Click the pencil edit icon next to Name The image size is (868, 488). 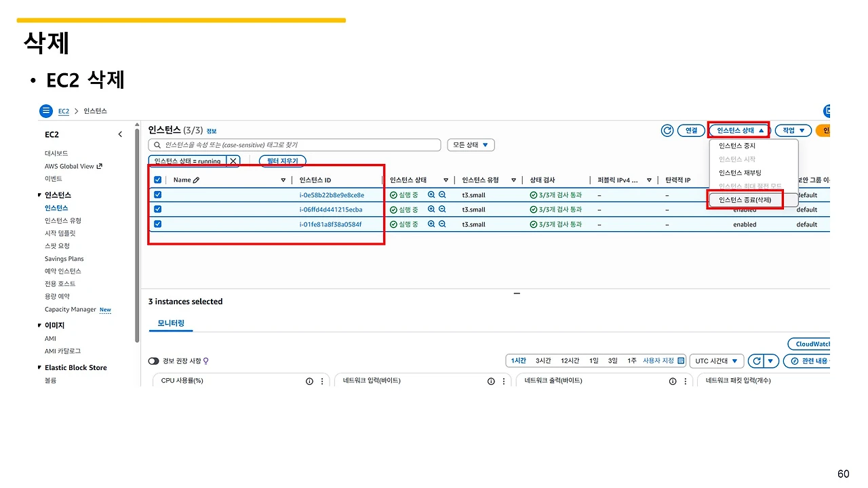point(196,180)
